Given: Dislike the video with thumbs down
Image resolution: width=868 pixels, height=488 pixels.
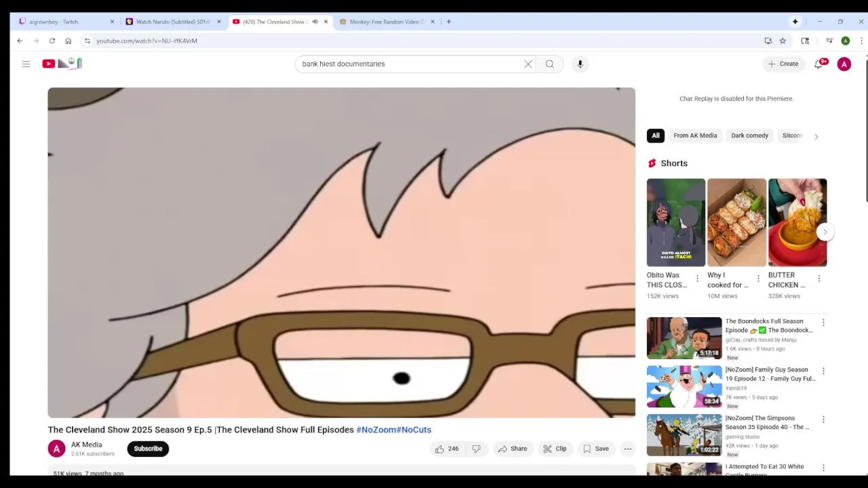Looking at the screenshot, I should pyautogui.click(x=476, y=449).
